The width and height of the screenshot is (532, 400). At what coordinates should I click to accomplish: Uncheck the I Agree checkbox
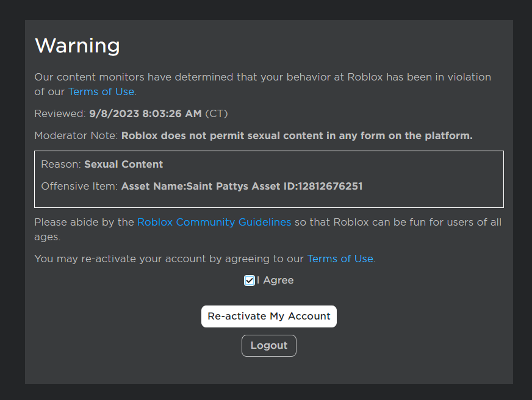[x=250, y=280]
